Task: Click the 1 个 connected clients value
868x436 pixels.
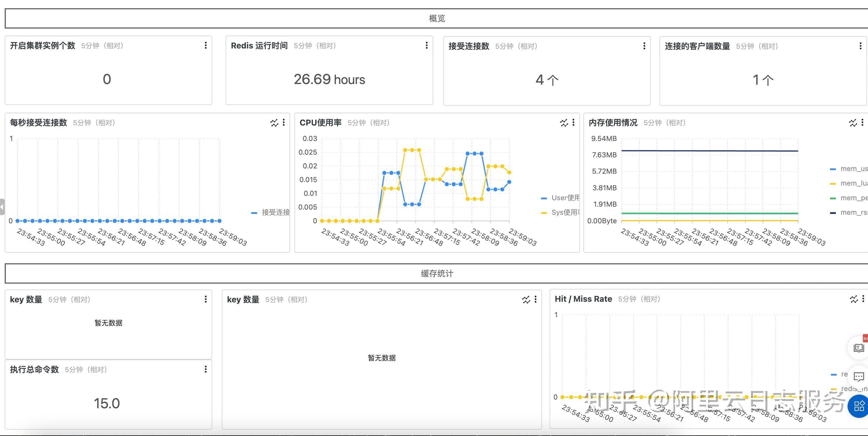Action: tap(763, 80)
